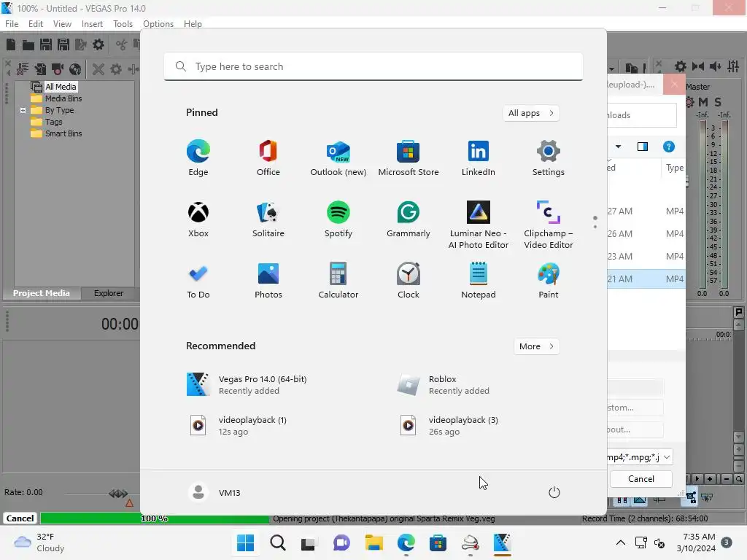Image resolution: width=747 pixels, height=560 pixels.
Task: Open the Calculator app
Action: coord(338,281)
